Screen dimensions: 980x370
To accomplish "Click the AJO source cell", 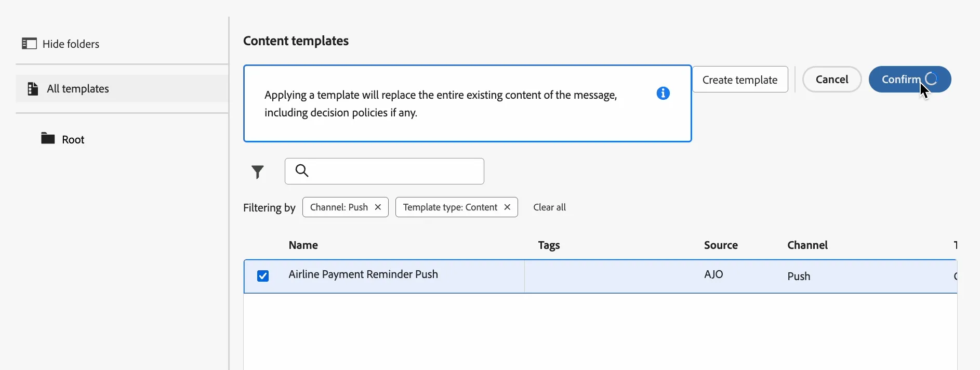I will coord(713,274).
